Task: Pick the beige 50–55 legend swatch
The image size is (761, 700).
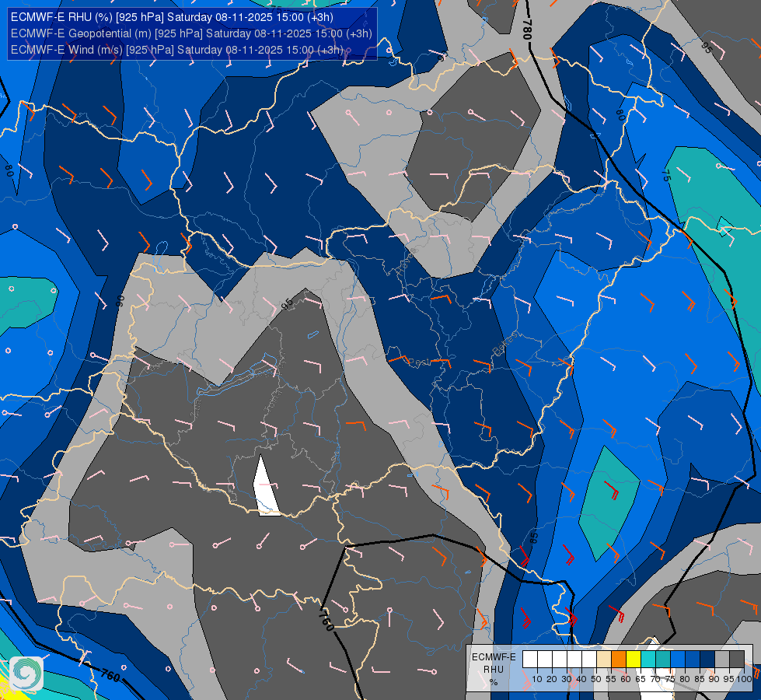Action: 604,660
